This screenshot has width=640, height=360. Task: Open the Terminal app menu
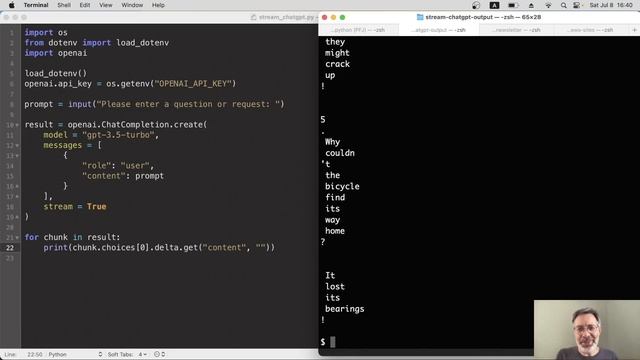click(x=36, y=5)
